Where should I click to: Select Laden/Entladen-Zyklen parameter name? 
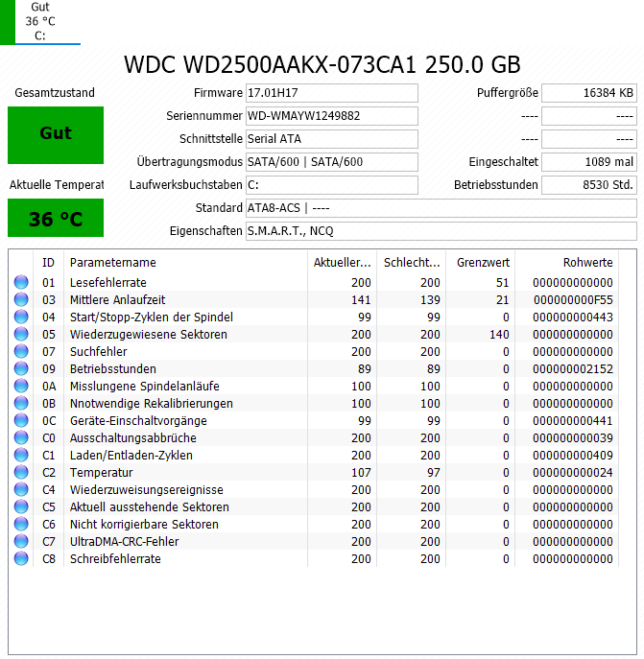131,456
